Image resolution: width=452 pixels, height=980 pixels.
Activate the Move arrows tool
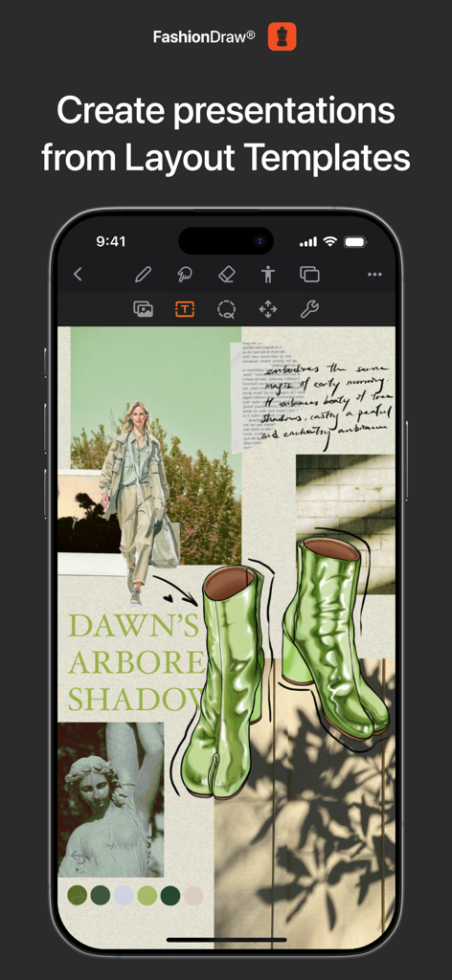click(268, 309)
